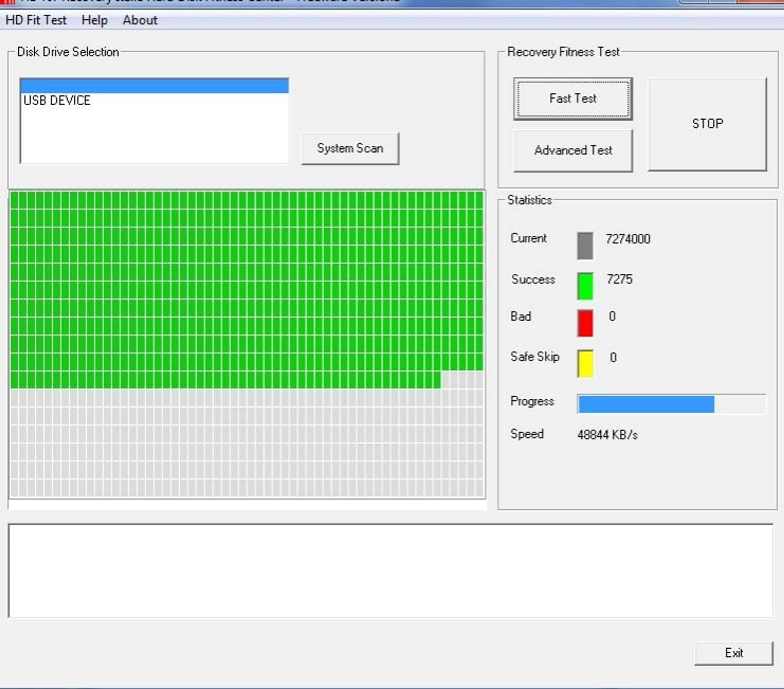Click the green Success color swatch

pos(585,286)
